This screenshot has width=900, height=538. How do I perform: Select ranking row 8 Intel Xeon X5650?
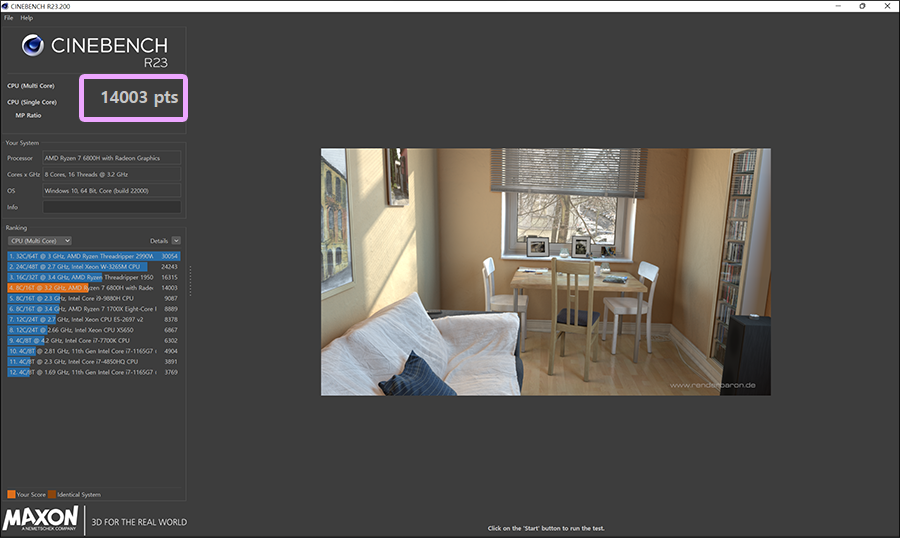(94, 330)
